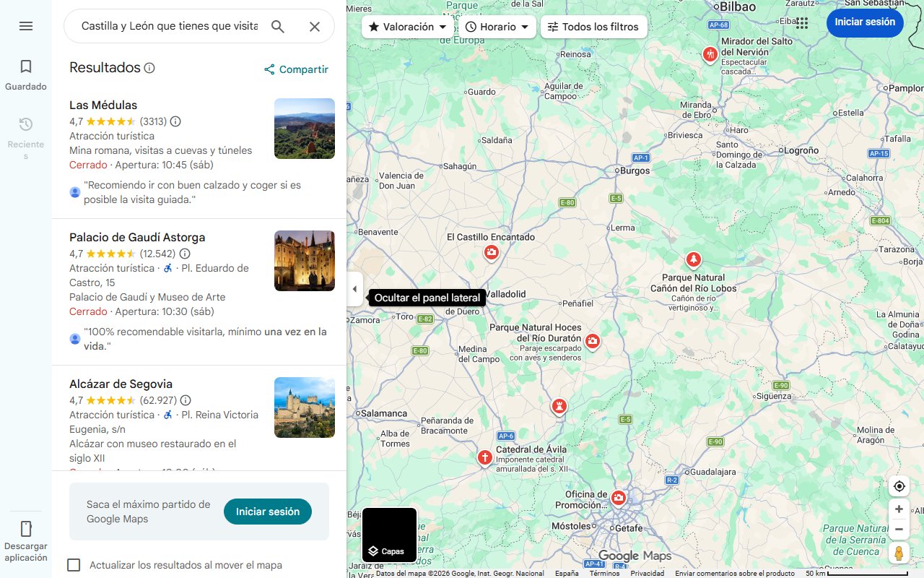Open the Valoración filter dropdown
Image resolution: width=924 pixels, height=578 pixels.
pos(406,27)
